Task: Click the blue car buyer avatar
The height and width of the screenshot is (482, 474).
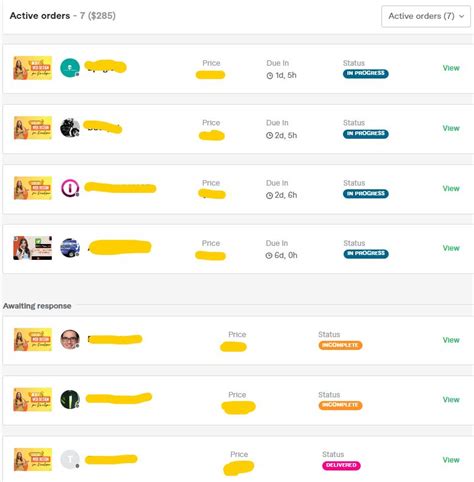Action: pos(70,248)
